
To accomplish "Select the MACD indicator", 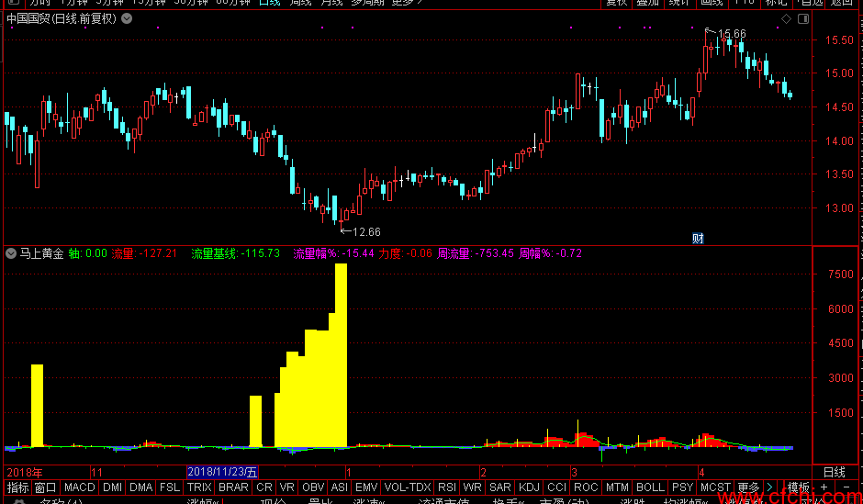I will tap(80, 487).
